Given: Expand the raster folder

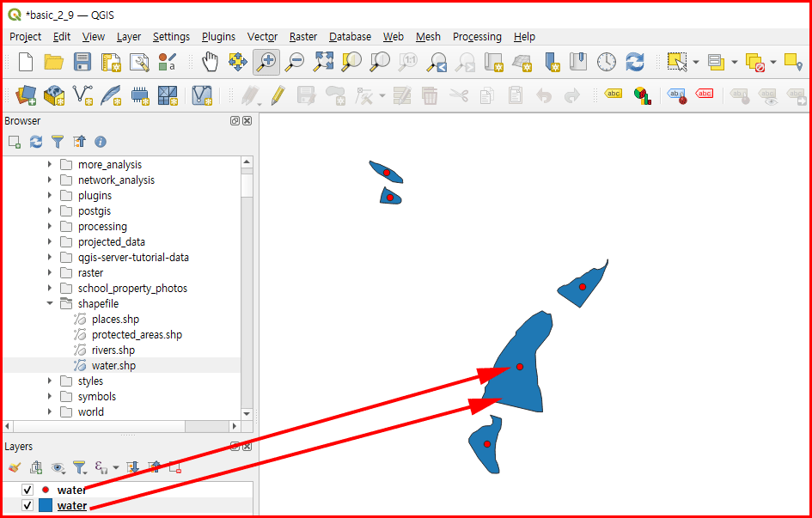Looking at the screenshot, I should pyautogui.click(x=50, y=272).
